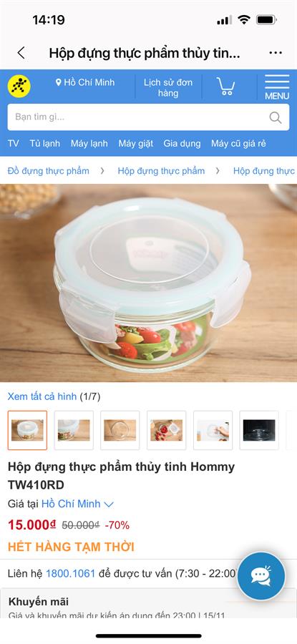Select the "Máy giặt" category tab

[x=135, y=143]
